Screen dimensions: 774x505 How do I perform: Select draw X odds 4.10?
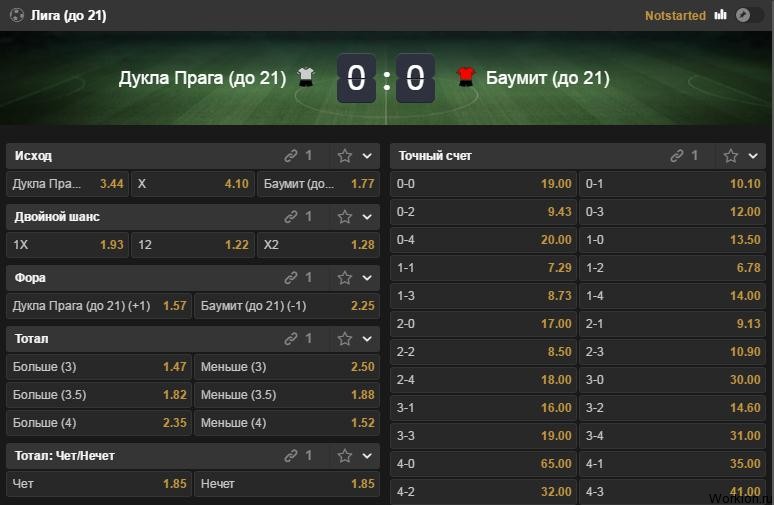coord(193,184)
